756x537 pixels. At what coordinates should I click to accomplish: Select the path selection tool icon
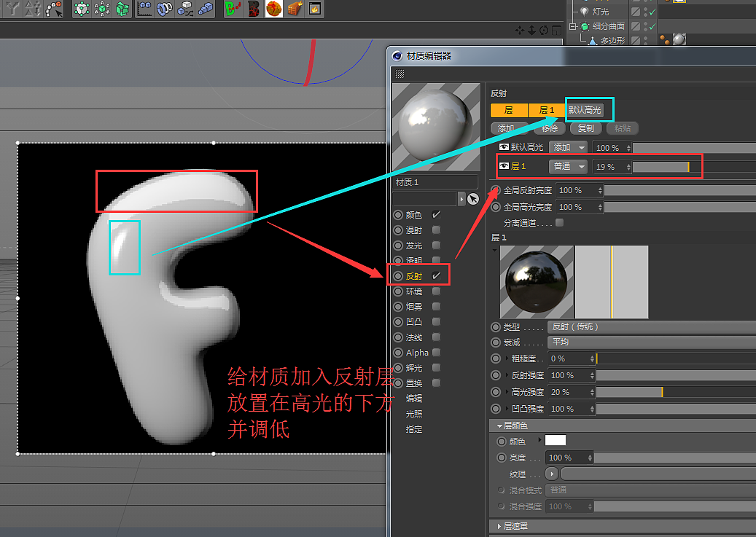53,9
